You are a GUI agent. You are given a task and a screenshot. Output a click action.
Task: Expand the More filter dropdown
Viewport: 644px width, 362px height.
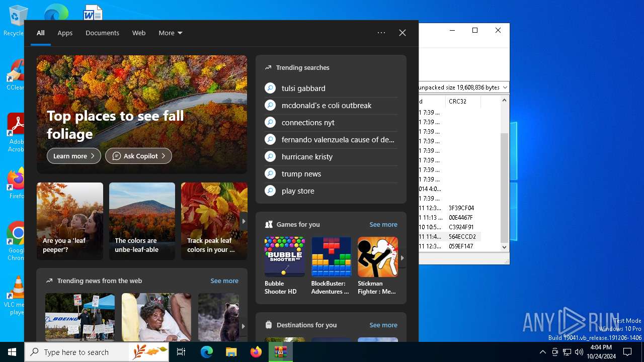tap(171, 33)
